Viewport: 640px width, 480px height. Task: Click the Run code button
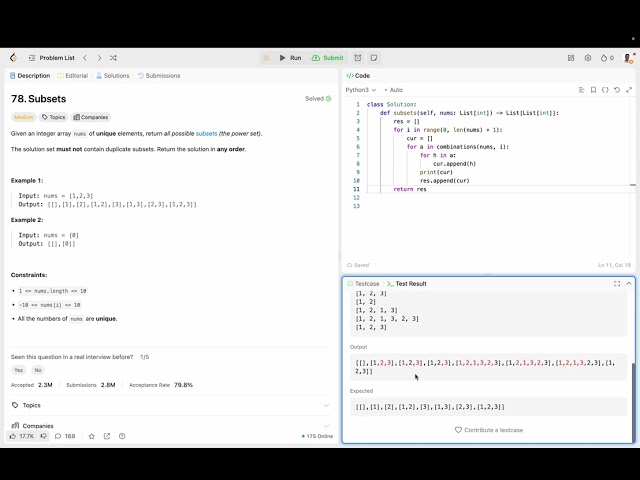[290, 58]
